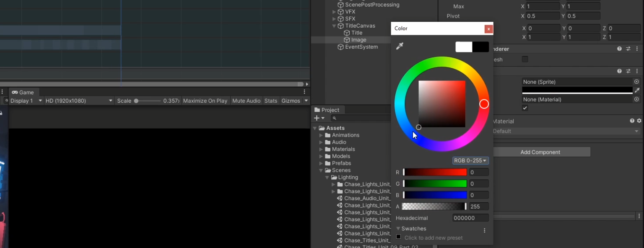Open the Swatches kebab options menu
Viewport: 644px width, 248px height.
(x=484, y=230)
